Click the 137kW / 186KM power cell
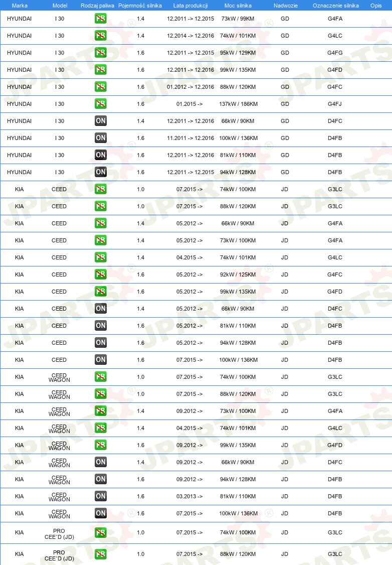 (238, 104)
